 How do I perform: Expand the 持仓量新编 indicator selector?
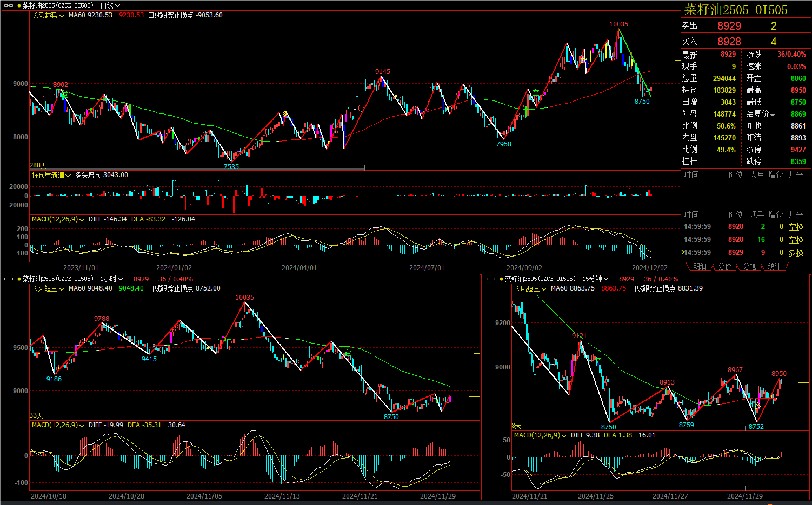point(51,175)
